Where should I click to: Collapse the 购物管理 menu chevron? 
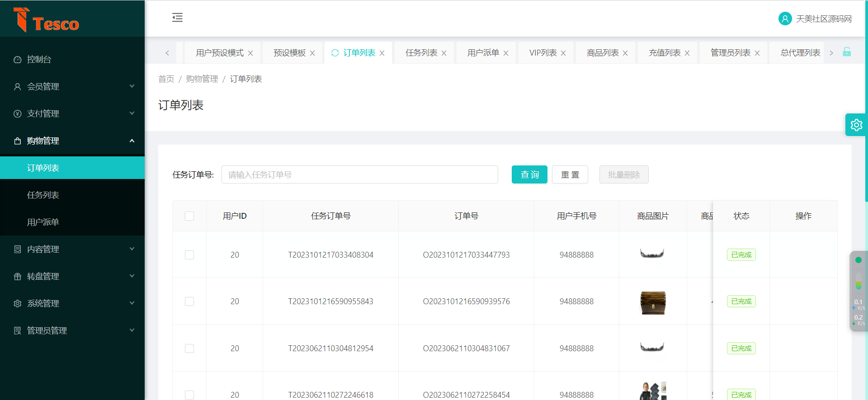click(132, 141)
